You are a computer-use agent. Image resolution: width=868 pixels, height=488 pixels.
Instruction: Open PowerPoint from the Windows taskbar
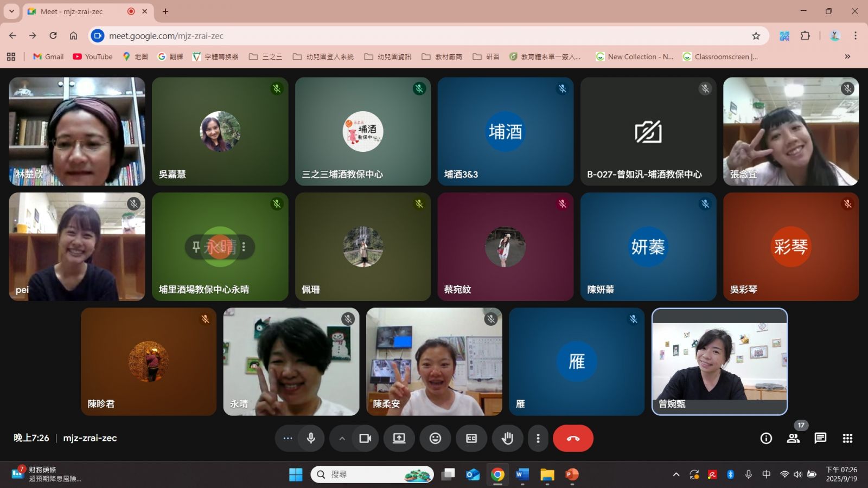[572, 474]
